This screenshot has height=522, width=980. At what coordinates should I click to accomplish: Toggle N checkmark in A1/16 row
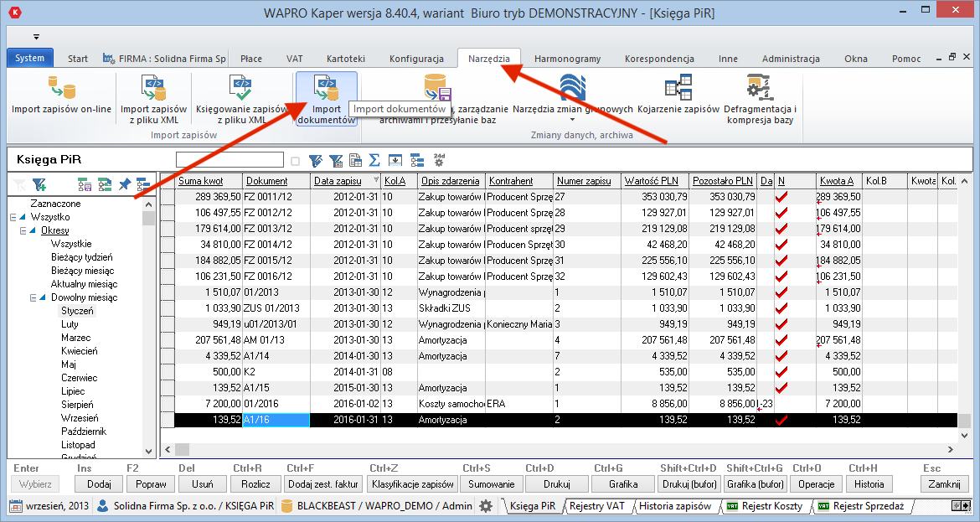[x=782, y=420]
